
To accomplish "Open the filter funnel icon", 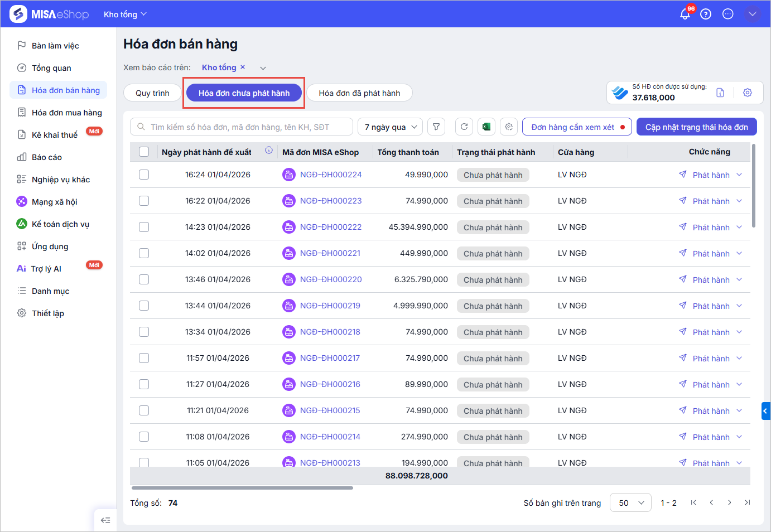I will point(436,127).
